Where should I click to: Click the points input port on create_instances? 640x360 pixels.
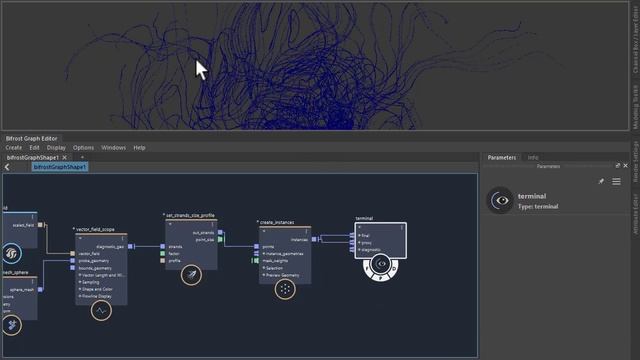(256, 247)
